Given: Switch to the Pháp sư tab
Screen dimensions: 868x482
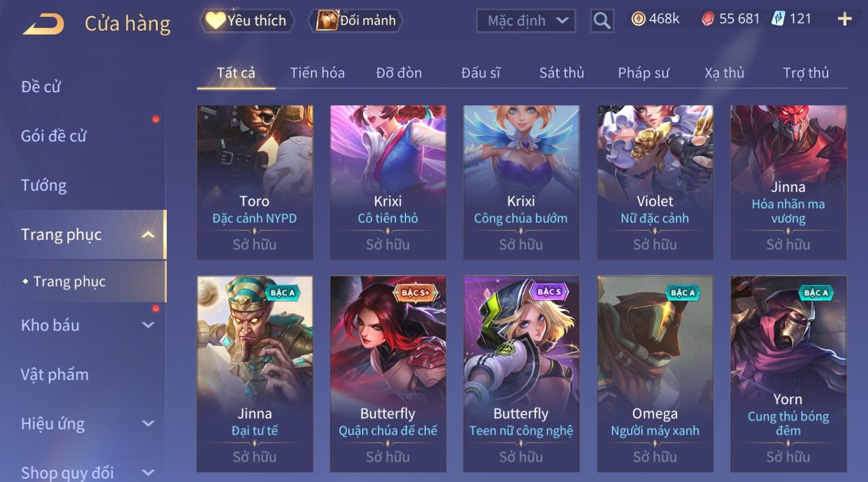Looking at the screenshot, I should click(x=644, y=73).
